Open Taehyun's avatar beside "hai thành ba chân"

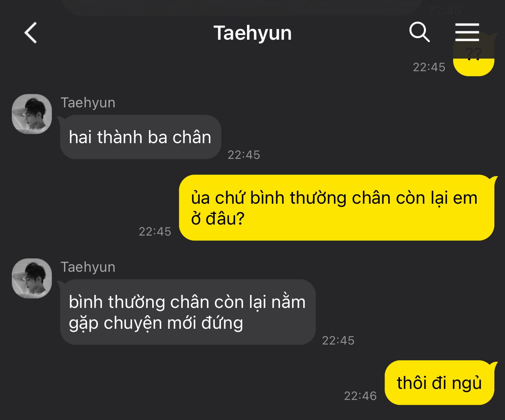click(x=32, y=114)
